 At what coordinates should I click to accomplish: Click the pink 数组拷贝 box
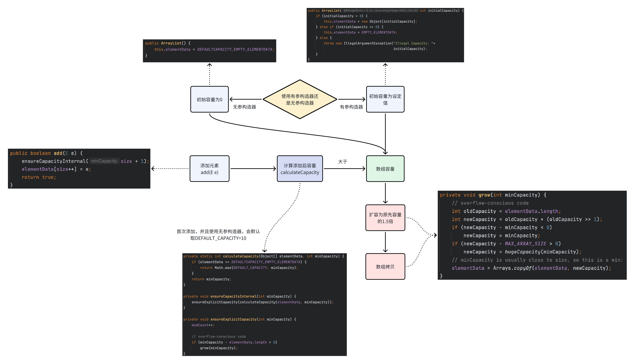coord(385,266)
